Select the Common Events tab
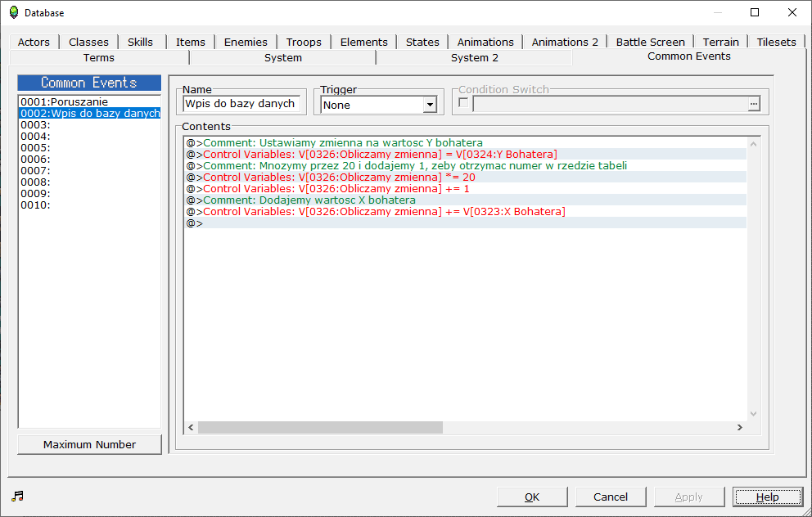This screenshot has height=517, width=812. click(x=688, y=56)
